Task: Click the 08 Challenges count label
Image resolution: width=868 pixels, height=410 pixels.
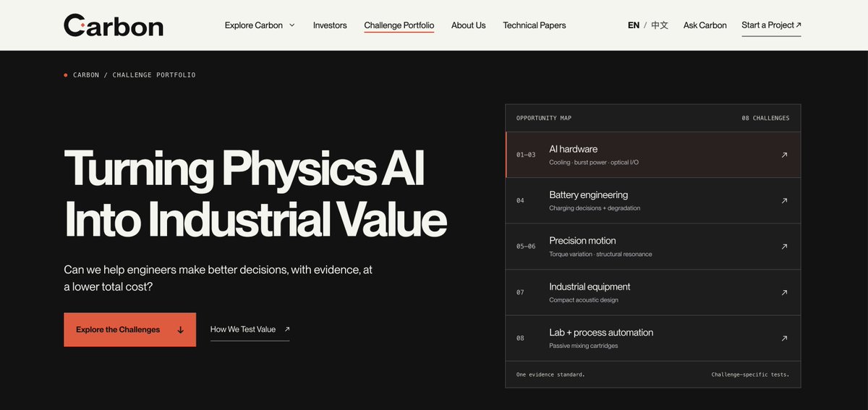Action: click(x=765, y=118)
